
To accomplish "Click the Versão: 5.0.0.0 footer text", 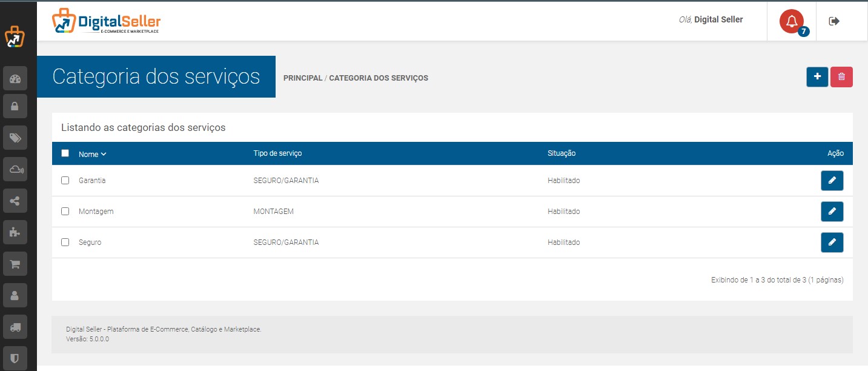I will coord(87,339).
